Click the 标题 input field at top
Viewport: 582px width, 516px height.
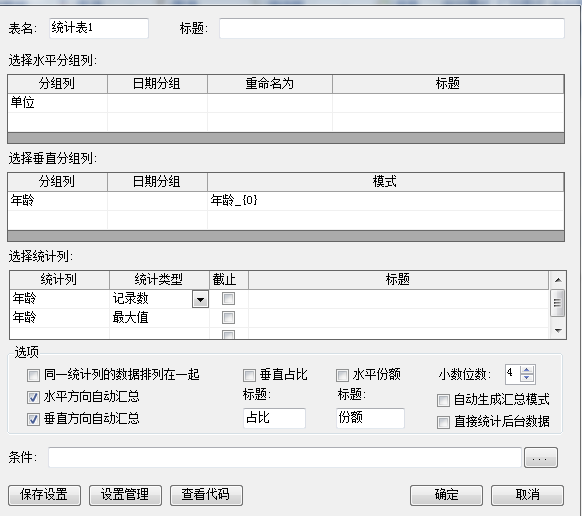[x=392, y=28]
